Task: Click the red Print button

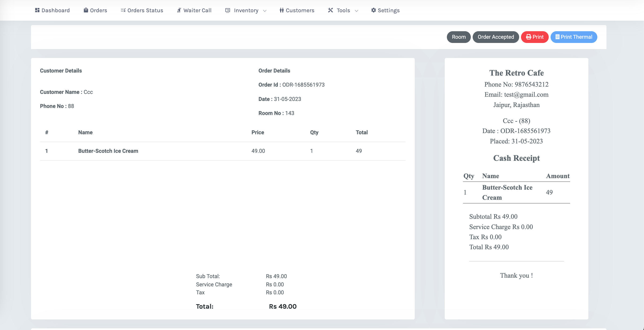Action: point(535,37)
